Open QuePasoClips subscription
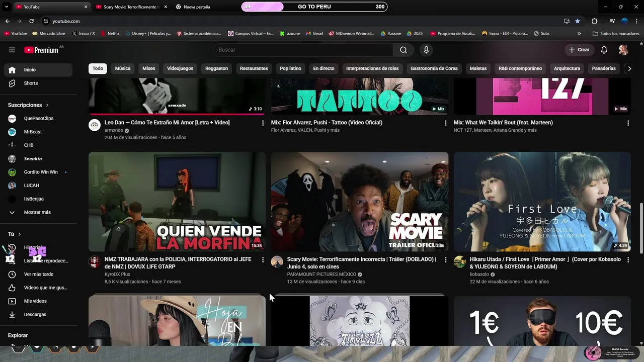This screenshot has height=362, width=644. 38,118
